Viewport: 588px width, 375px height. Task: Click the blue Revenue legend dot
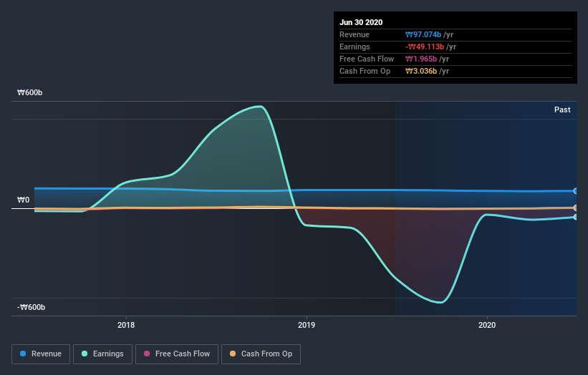23,354
